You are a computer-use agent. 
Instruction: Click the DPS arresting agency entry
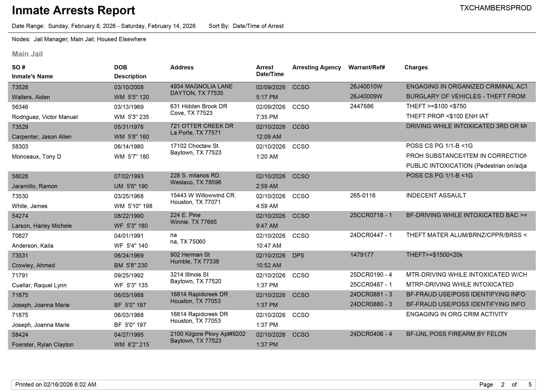tap(298, 256)
